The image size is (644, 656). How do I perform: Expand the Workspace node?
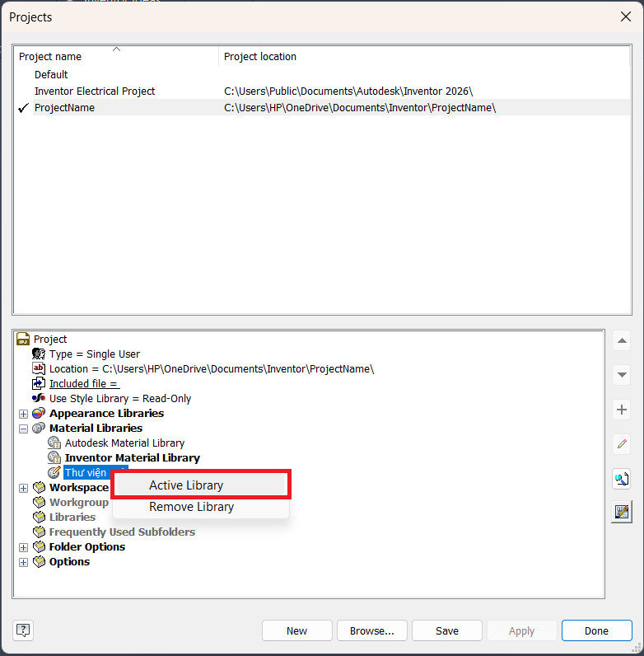(23, 488)
